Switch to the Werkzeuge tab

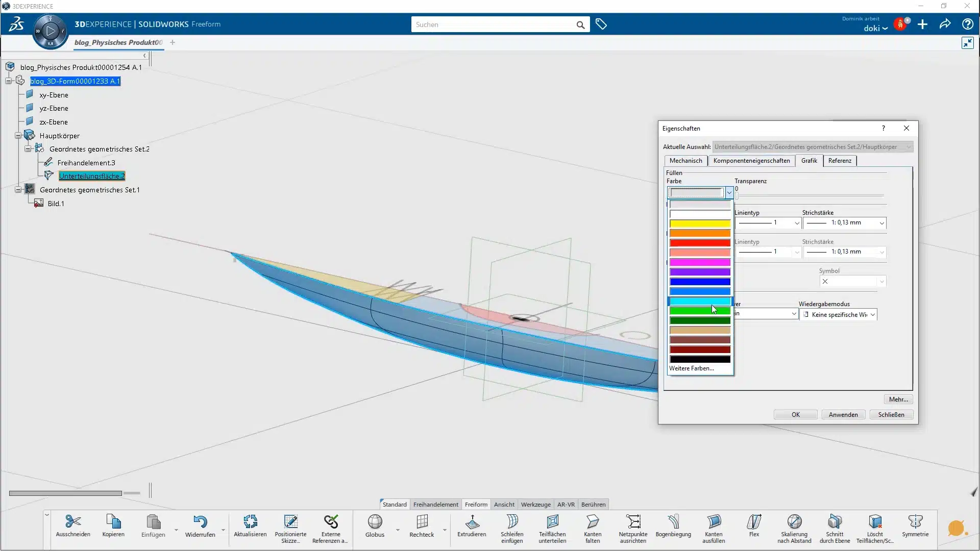point(536,504)
